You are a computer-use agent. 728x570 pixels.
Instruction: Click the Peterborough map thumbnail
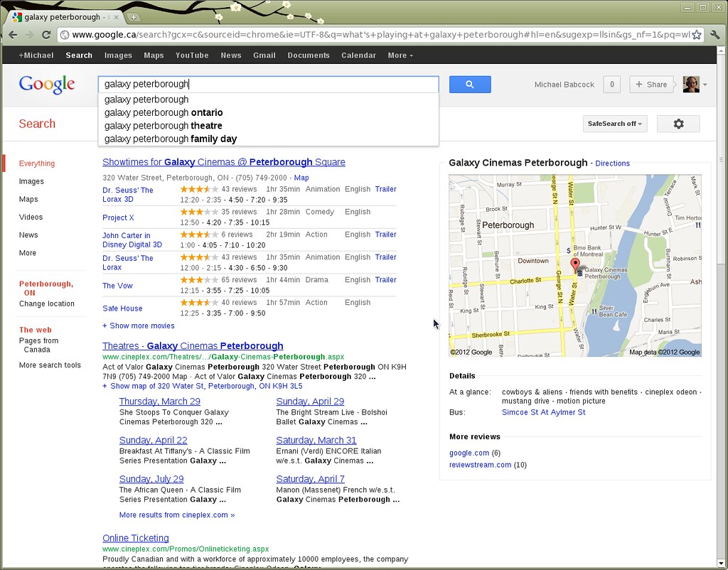pyautogui.click(x=574, y=266)
